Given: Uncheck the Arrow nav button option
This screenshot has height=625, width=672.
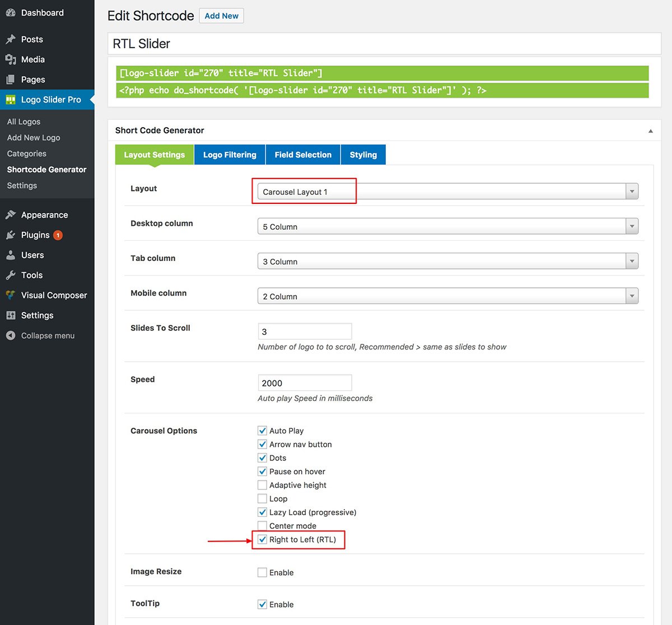Looking at the screenshot, I should point(262,444).
